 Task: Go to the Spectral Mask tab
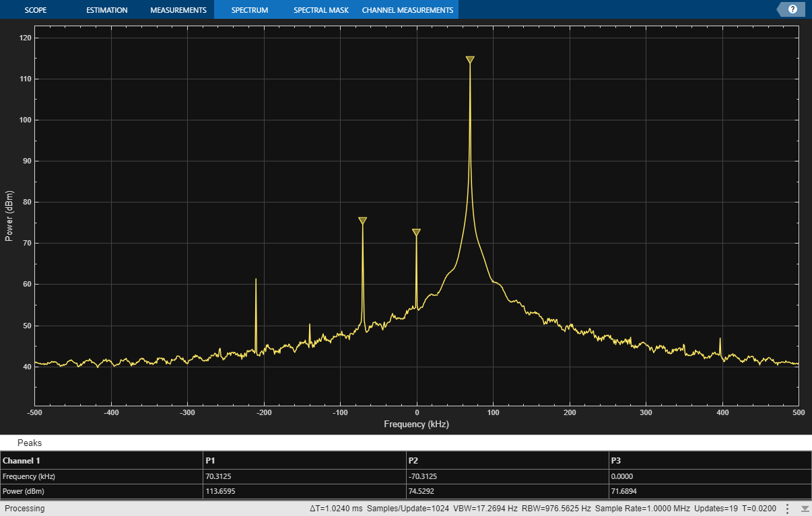pos(320,10)
